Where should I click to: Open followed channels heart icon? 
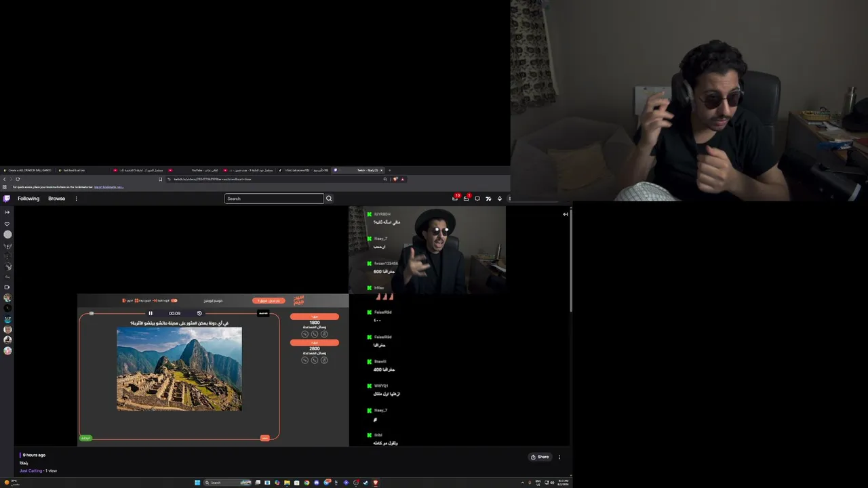pos(7,224)
